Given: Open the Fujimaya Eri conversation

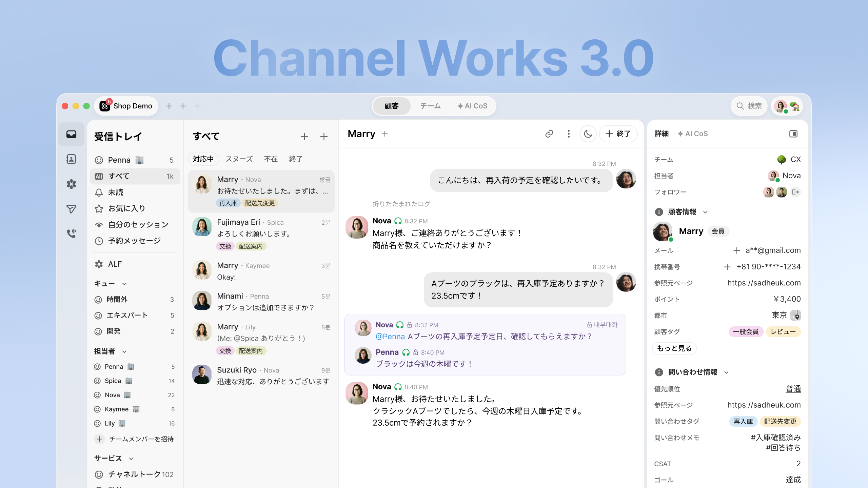Looking at the screenshot, I should click(261, 234).
